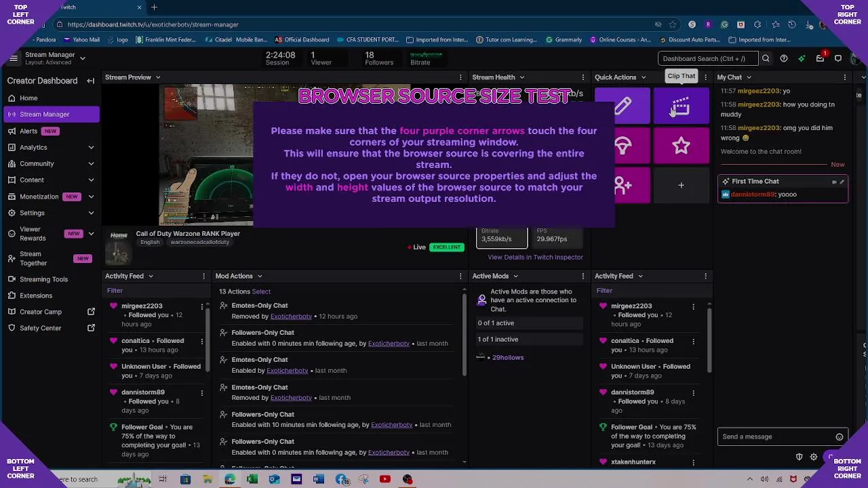Viewport: 868px width, 488px height.
Task: Focus the Dashboard Search input field
Action: click(708, 58)
